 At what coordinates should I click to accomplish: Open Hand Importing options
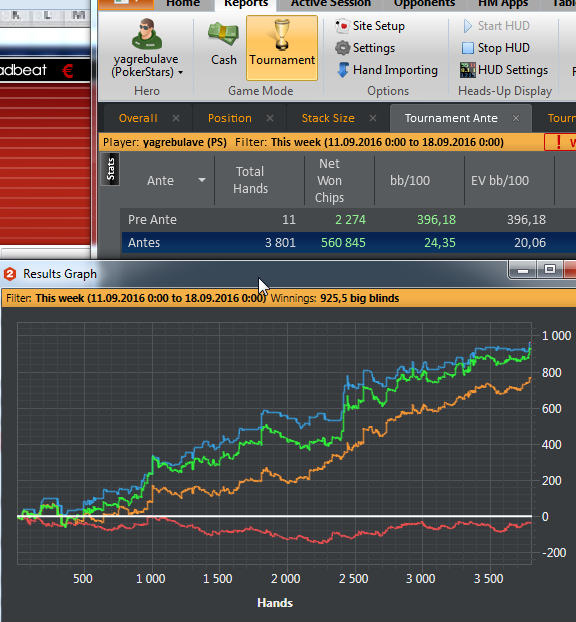[x=387, y=70]
